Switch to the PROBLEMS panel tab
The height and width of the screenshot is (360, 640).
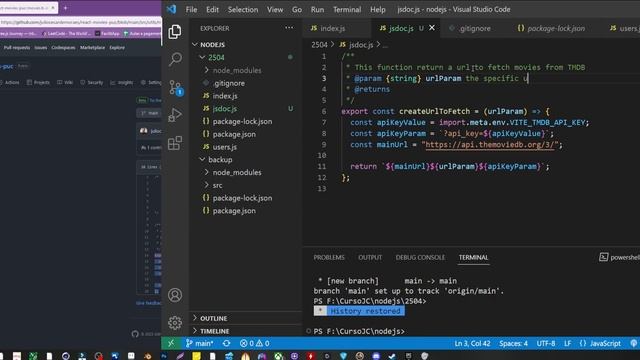[x=329, y=257]
